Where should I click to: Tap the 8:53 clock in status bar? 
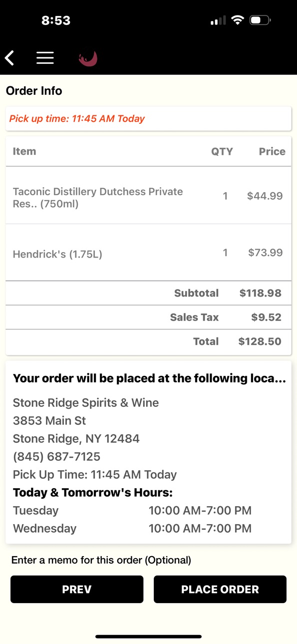56,20
